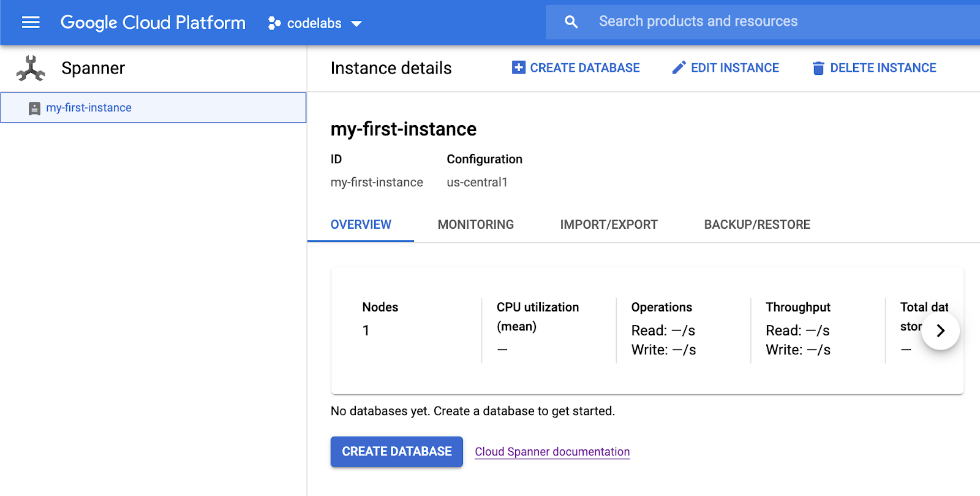
Task: Select my-first-instance in the sidebar
Action: [89, 108]
